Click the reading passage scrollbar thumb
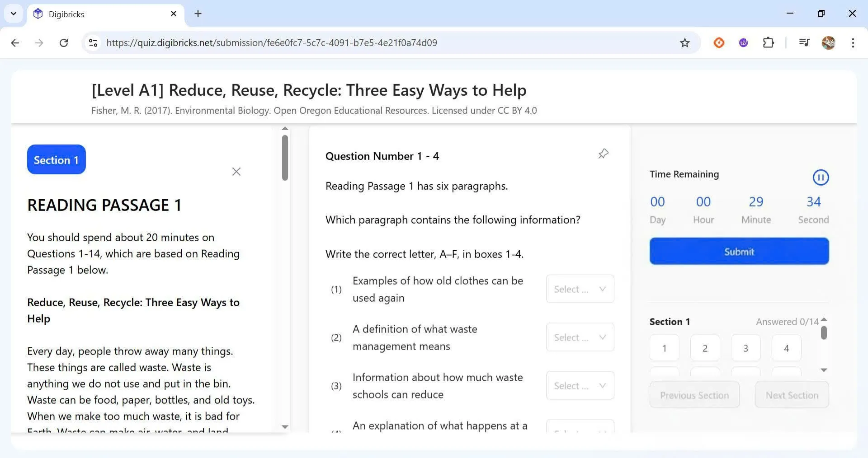868x458 pixels. tap(285, 158)
